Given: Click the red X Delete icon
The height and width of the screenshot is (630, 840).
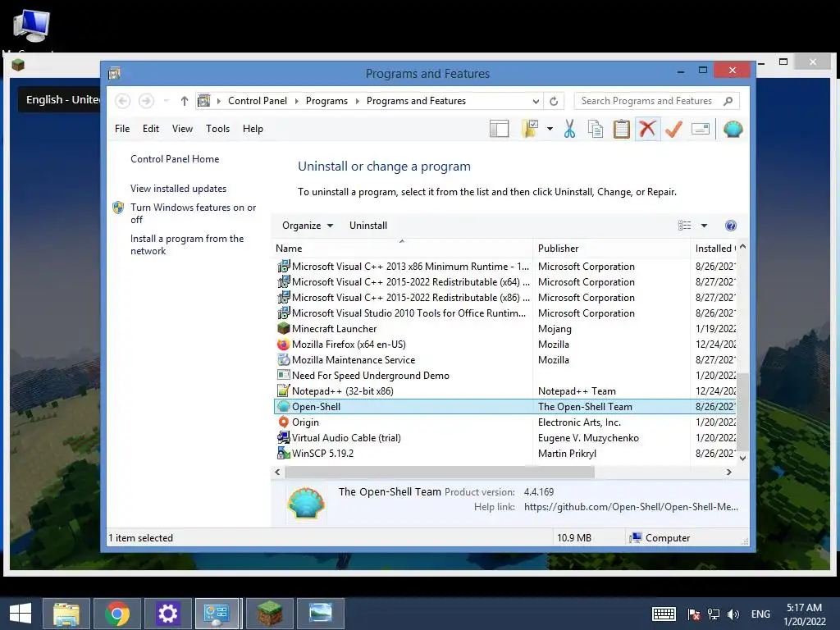Looking at the screenshot, I should [x=648, y=129].
